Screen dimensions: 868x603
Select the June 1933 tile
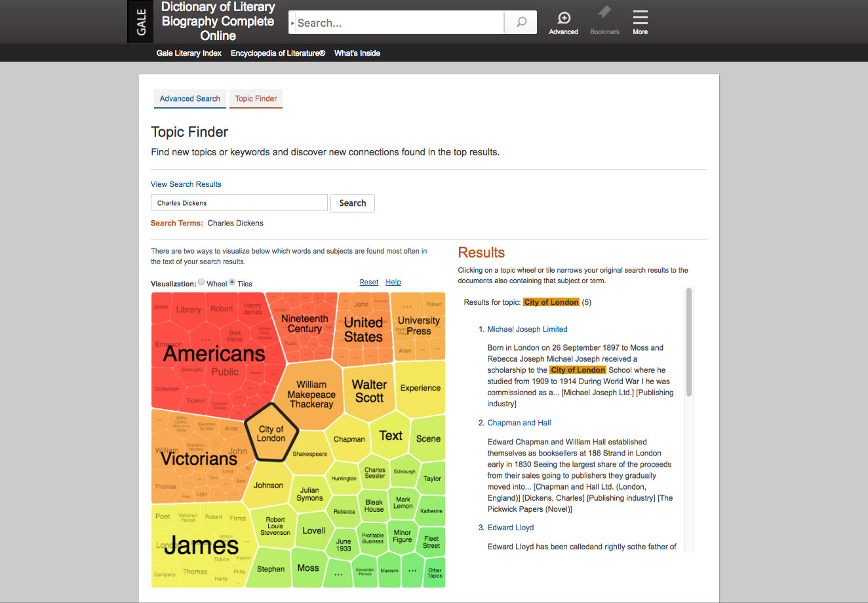tap(344, 545)
